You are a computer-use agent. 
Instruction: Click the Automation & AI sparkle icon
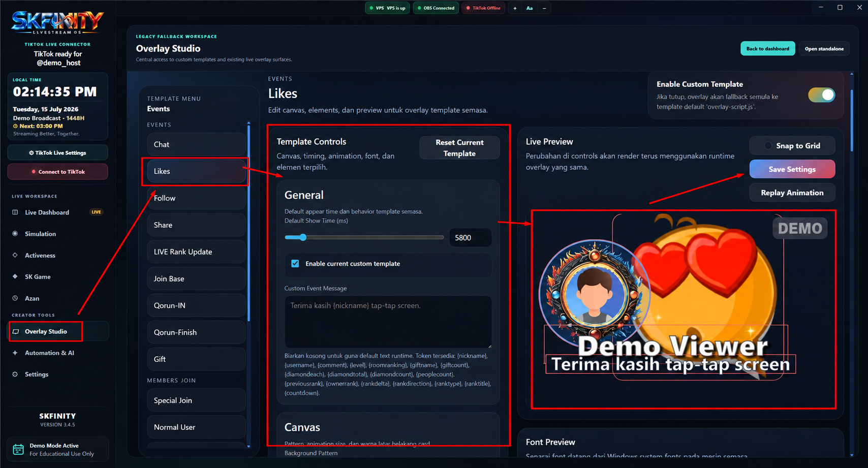(x=15, y=353)
